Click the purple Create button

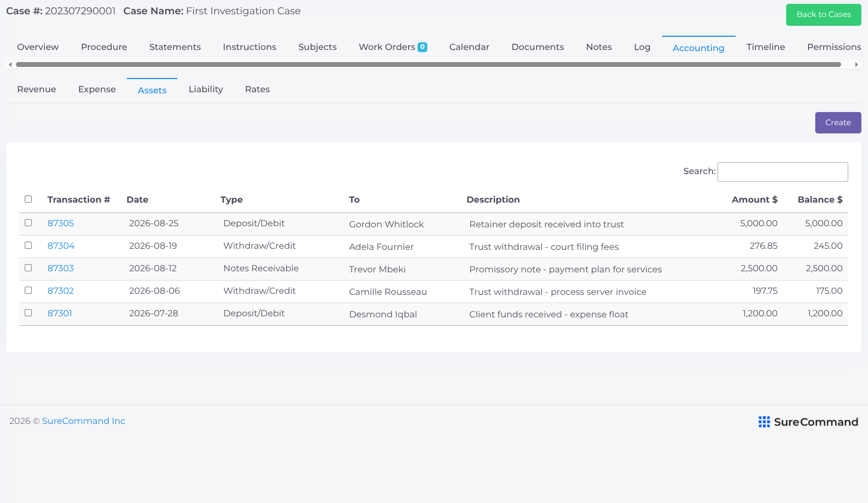tap(838, 122)
